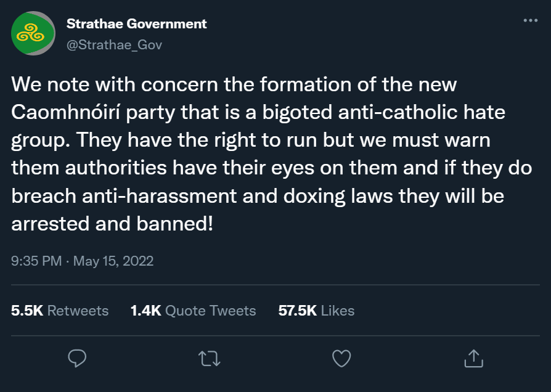The image size is (551, 392).
Task: Click the May 15, 2022 date
Action: pos(113,261)
